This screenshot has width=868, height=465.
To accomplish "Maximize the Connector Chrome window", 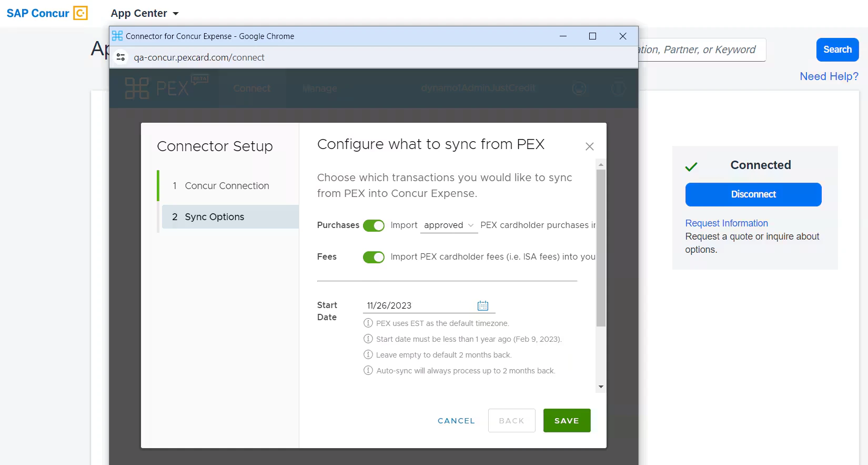I will (592, 36).
